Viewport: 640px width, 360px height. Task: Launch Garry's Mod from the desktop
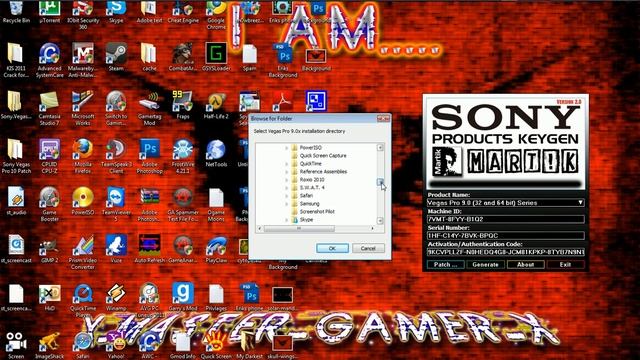pos(182,297)
